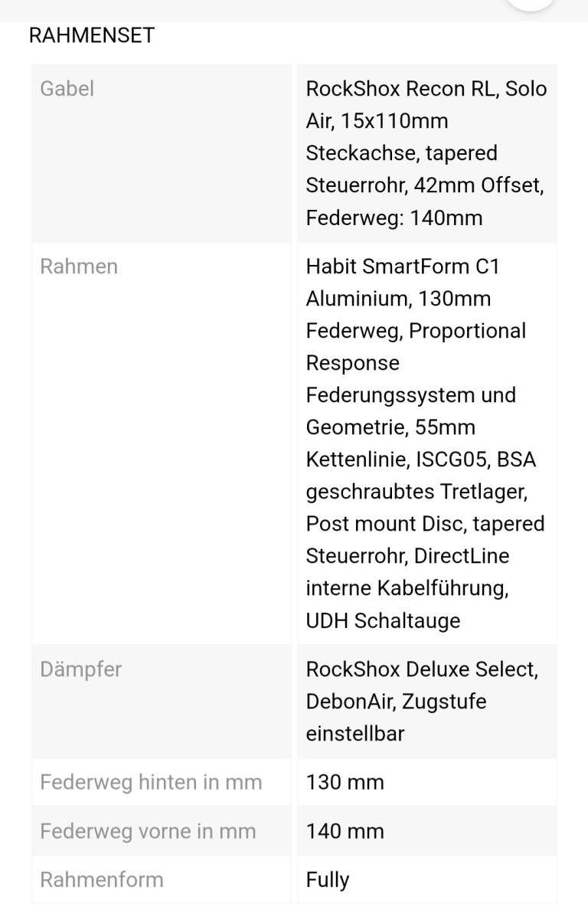Click the Post mount Disc, tapered line

point(425,524)
